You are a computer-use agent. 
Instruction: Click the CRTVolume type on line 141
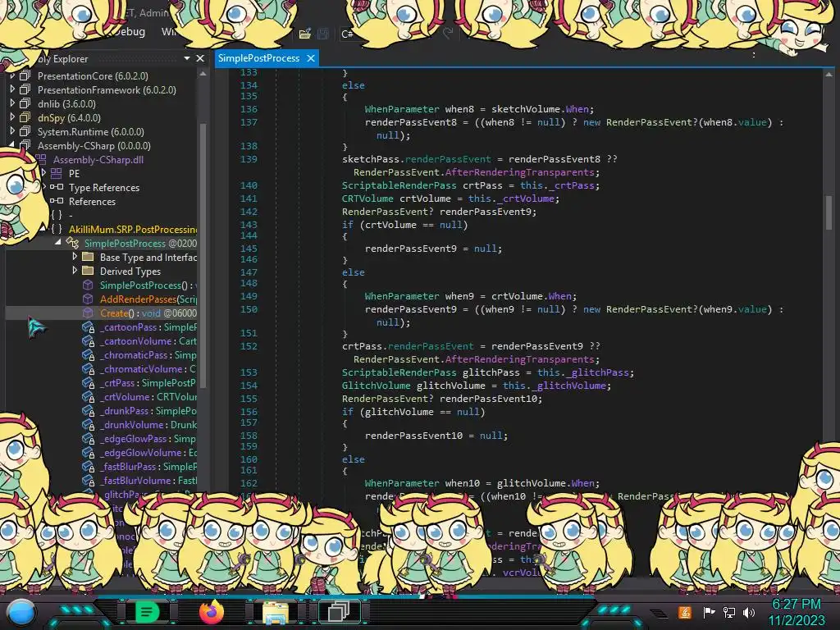point(367,199)
